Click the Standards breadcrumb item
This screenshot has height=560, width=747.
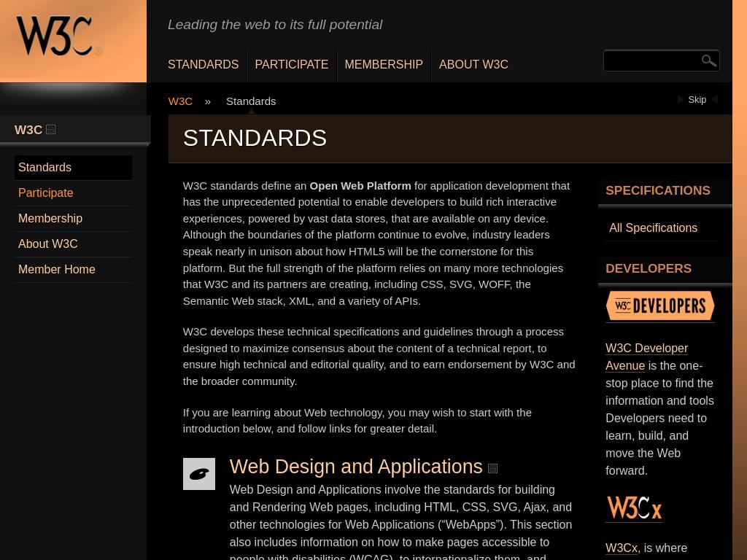pyautogui.click(x=251, y=101)
